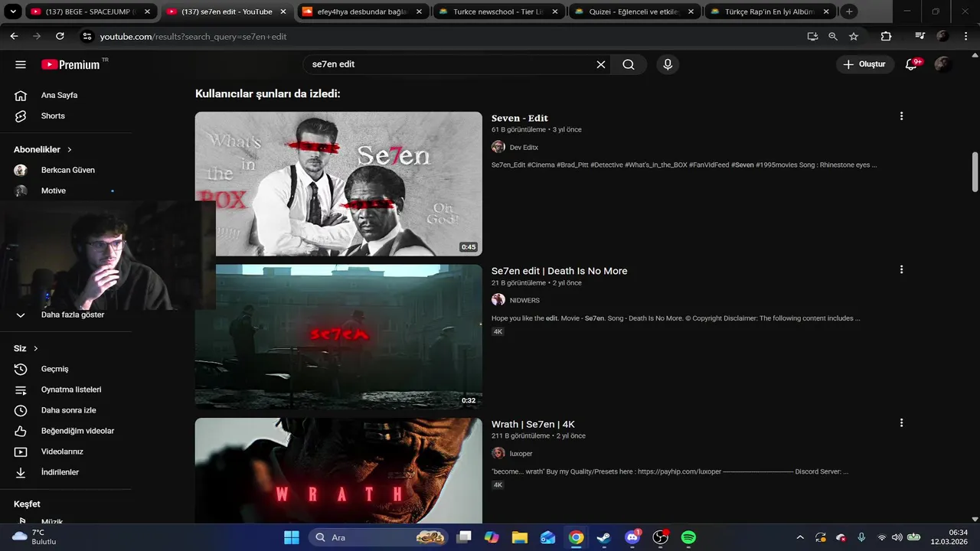The width and height of the screenshot is (980, 551).
Task: Open Steam from the taskbar
Action: coord(604,537)
